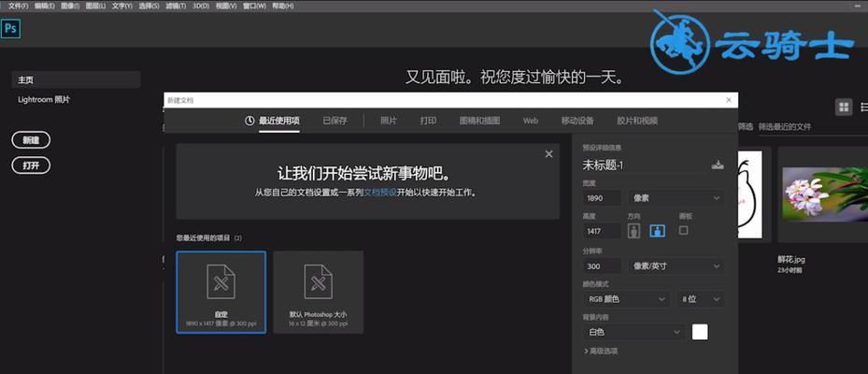Open the 帮助(H) menu
This screenshot has height=374, width=868.
(x=283, y=6)
